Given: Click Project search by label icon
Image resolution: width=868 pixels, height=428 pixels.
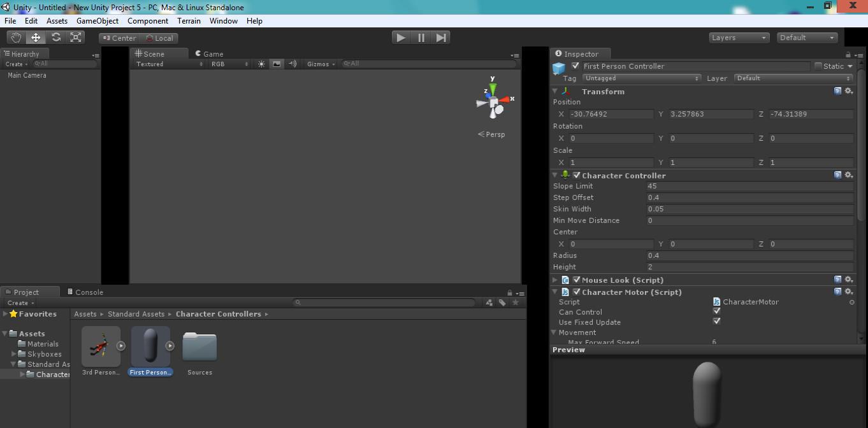Looking at the screenshot, I should [x=502, y=303].
